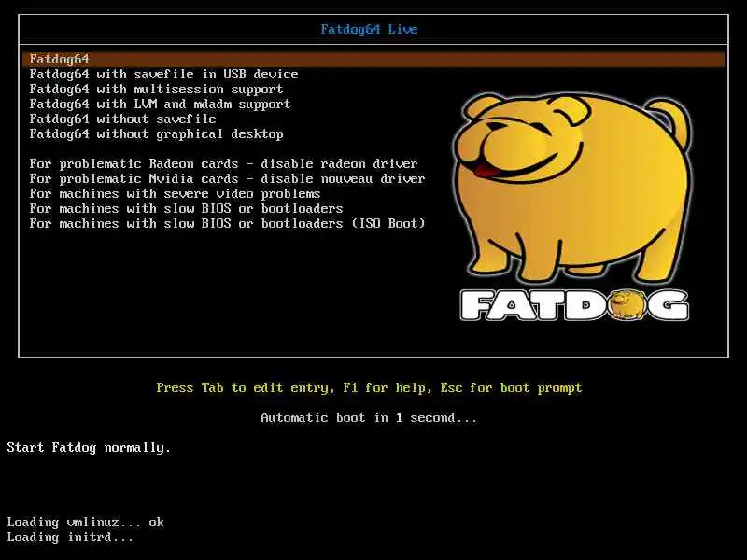Click the Automatic boot countdown text
This screenshot has width=747, height=560.
369,418
